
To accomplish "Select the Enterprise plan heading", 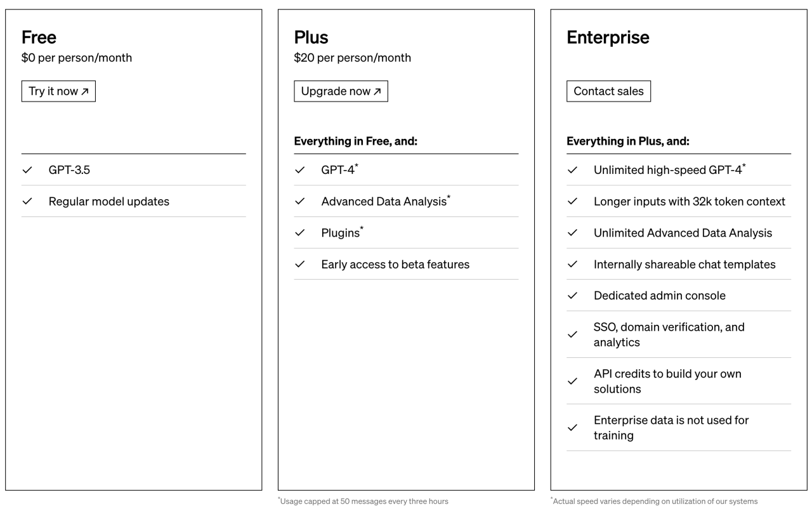I will [608, 37].
